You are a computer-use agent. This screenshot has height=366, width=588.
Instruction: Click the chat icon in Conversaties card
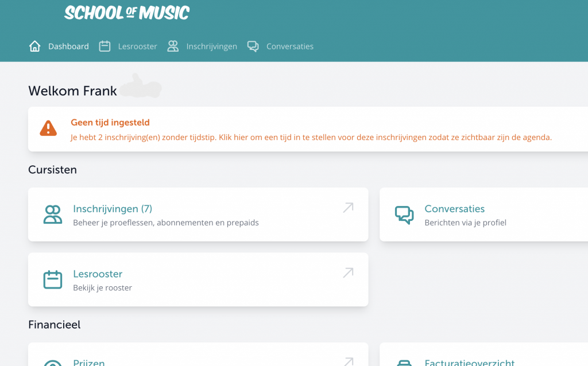click(x=404, y=215)
